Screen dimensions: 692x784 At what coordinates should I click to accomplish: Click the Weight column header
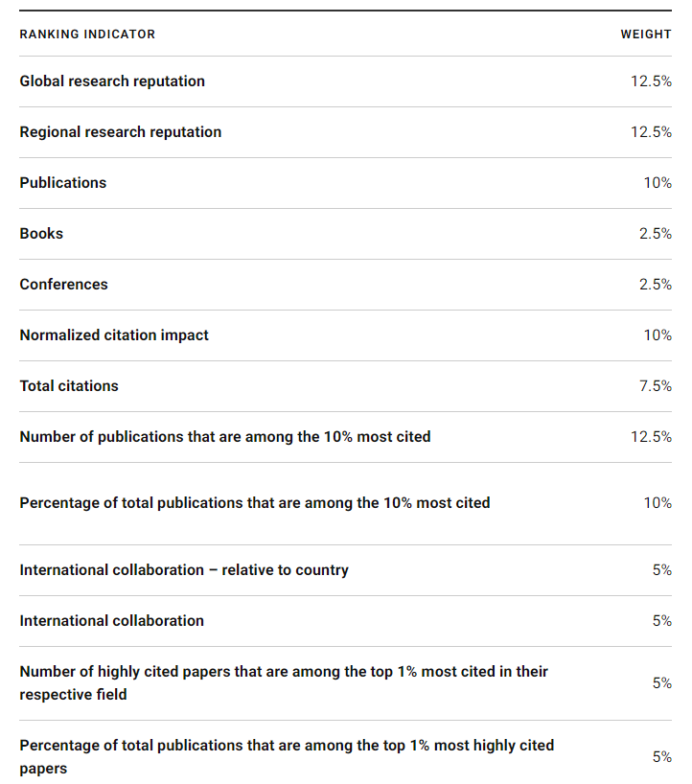(x=646, y=35)
